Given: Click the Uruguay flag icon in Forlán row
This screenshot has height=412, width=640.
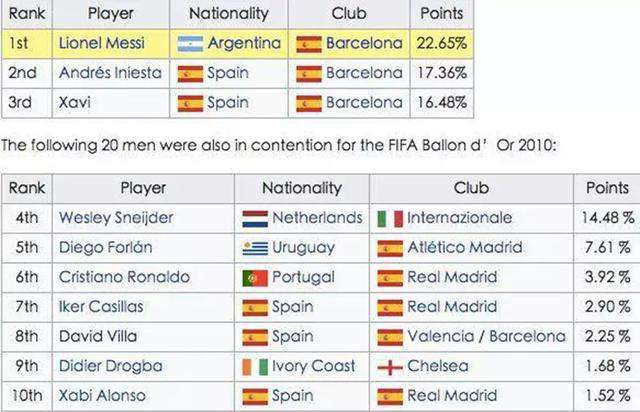Looking at the screenshot, I should tap(255, 248).
